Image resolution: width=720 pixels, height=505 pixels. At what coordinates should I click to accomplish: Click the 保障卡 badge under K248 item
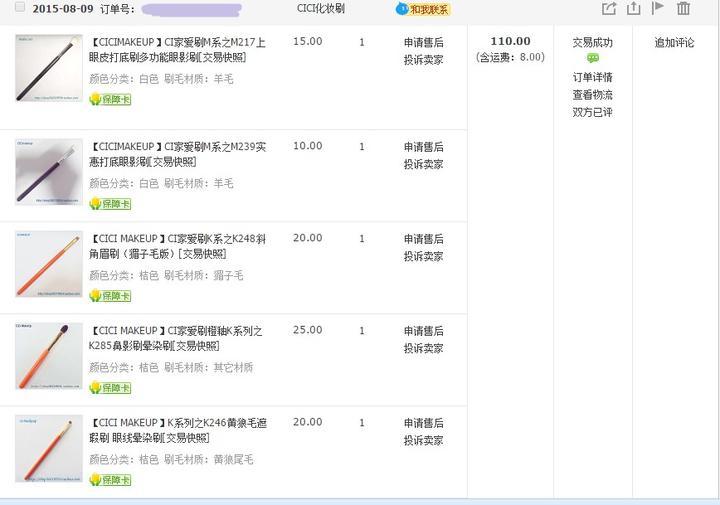tap(110, 296)
